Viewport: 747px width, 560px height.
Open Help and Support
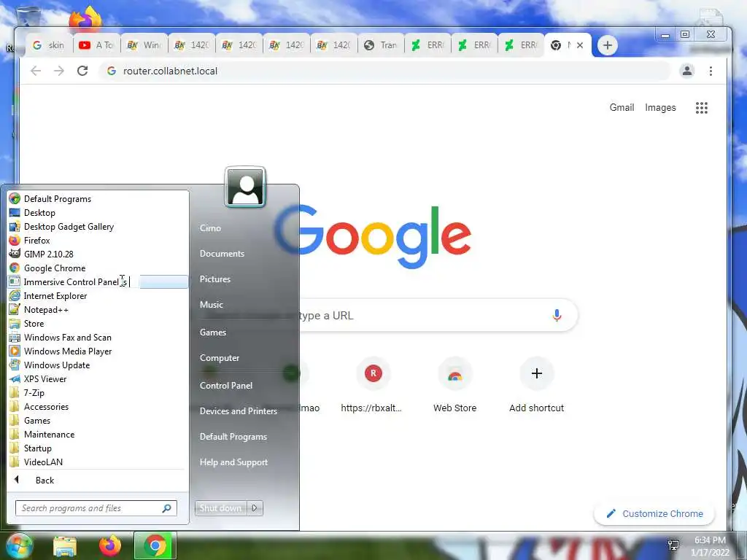coord(233,462)
